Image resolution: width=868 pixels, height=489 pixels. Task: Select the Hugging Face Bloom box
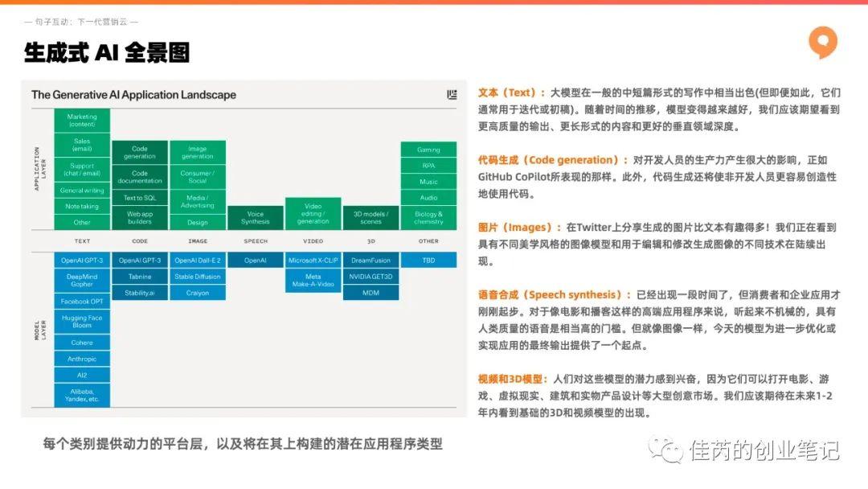82,321
